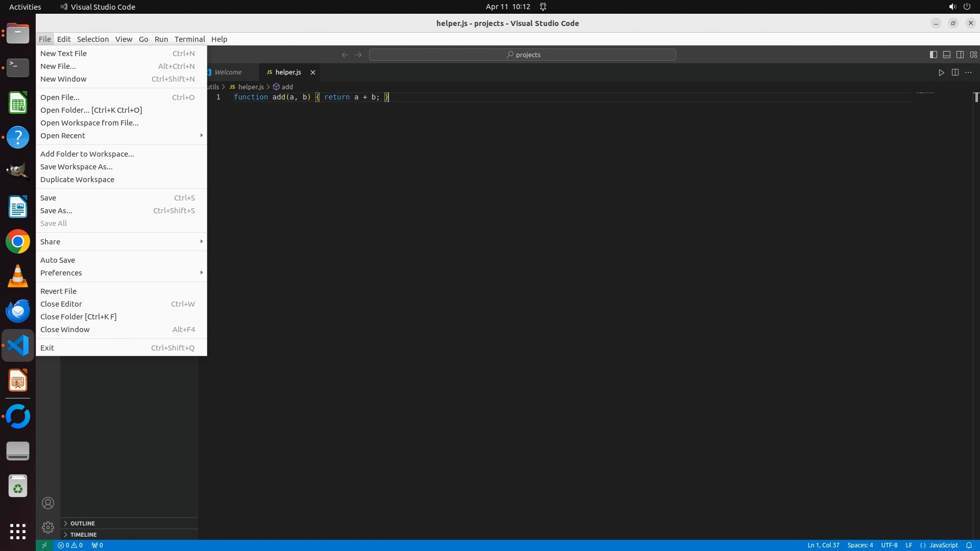Click the editor vertical scrollbar slider
Viewport: 980px width, 551px height.
tap(976, 97)
